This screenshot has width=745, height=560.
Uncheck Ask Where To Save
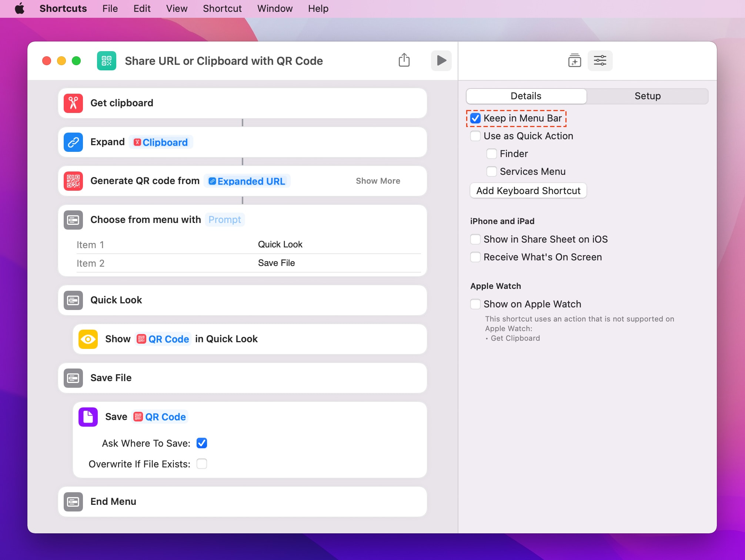pos(201,443)
